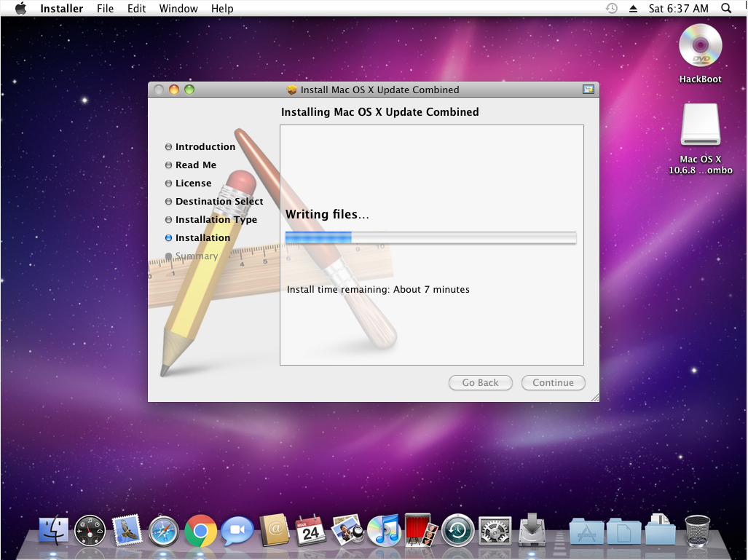The height and width of the screenshot is (560, 748).
Task: Open the Trash in the Dock
Action: click(x=697, y=530)
